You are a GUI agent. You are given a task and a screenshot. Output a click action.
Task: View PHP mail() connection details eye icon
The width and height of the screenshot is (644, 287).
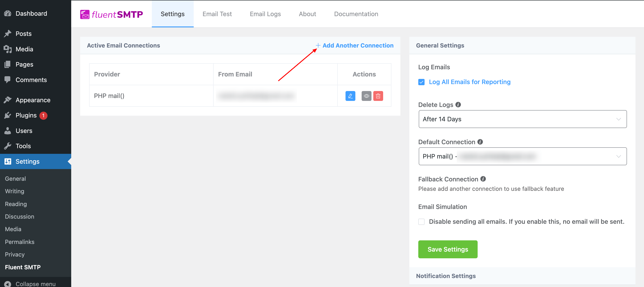366,96
